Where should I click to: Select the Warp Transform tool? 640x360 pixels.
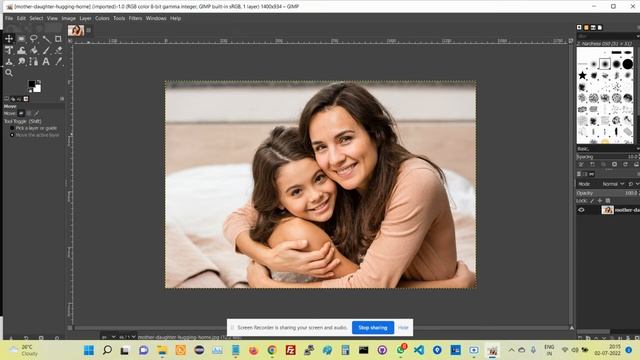pyautogui.click(x=21, y=50)
